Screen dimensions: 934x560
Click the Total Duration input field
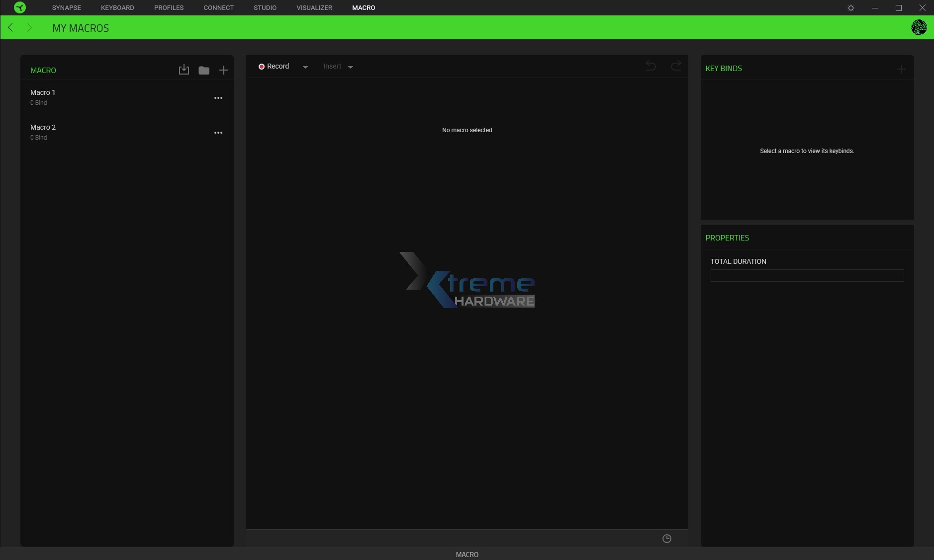click(x=807, y=275)
